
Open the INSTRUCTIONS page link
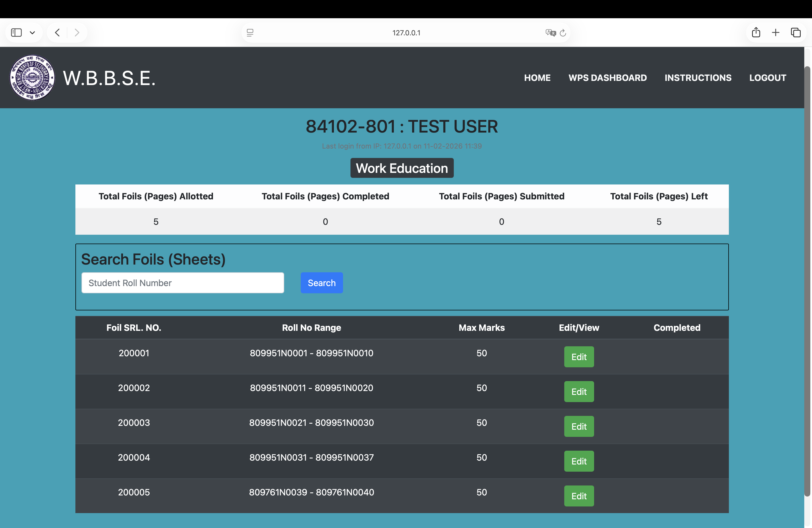click(x=698, y=78)
